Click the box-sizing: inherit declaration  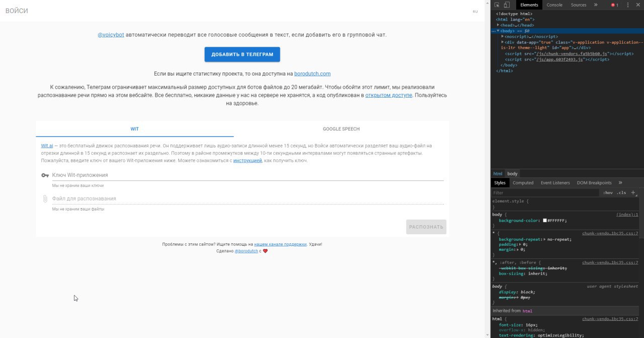click(x=523, y=274)
